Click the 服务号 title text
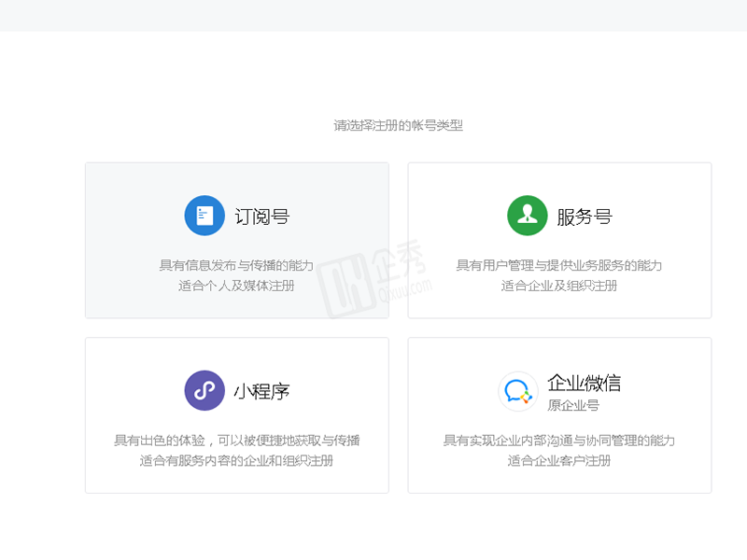 coord(585,215)
